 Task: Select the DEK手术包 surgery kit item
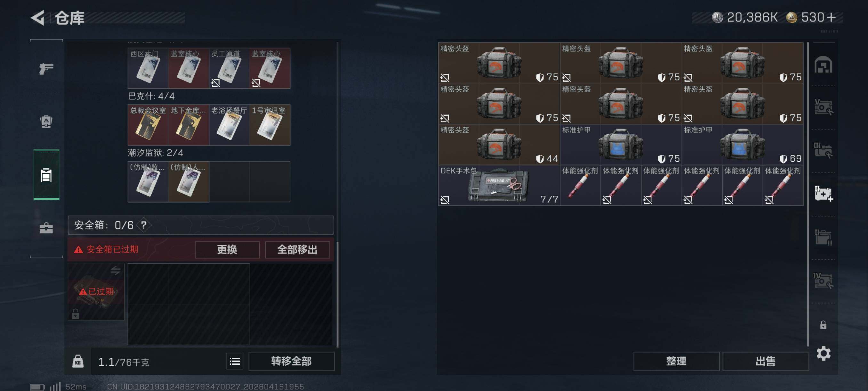click(x=499, y=185)
